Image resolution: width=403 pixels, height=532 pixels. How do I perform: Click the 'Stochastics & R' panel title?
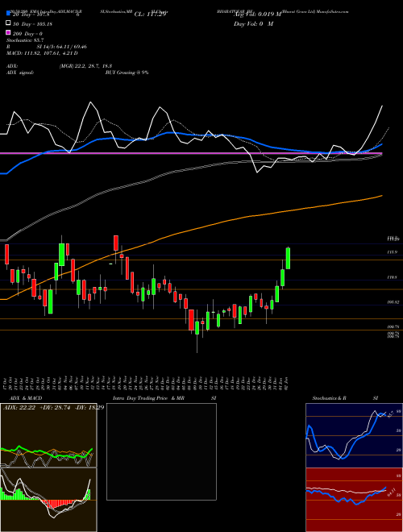(x=329, y=398)
